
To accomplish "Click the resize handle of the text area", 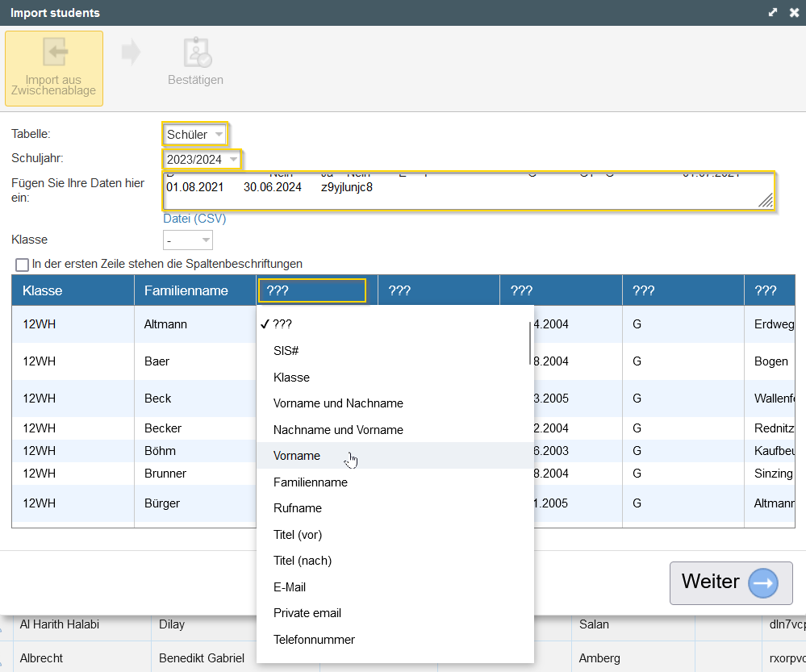I will (x=765, y=202).
